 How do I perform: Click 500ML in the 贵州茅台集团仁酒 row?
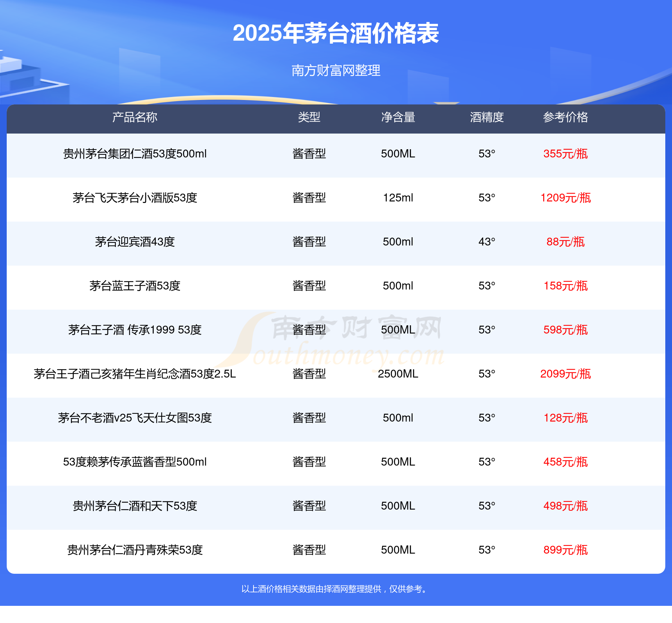(x=398, y=154)
